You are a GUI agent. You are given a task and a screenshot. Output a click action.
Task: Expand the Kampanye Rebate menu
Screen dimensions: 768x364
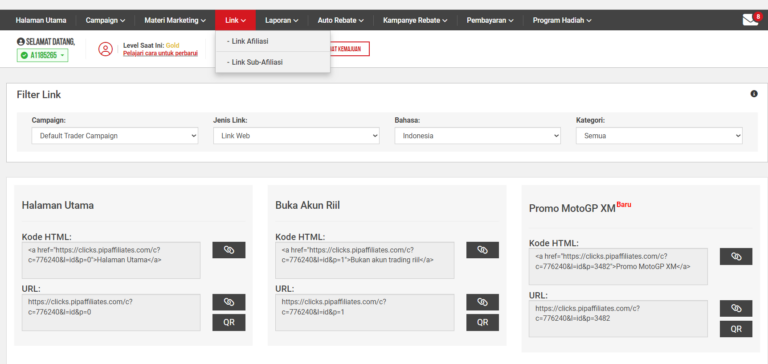(x=415, y=21)
